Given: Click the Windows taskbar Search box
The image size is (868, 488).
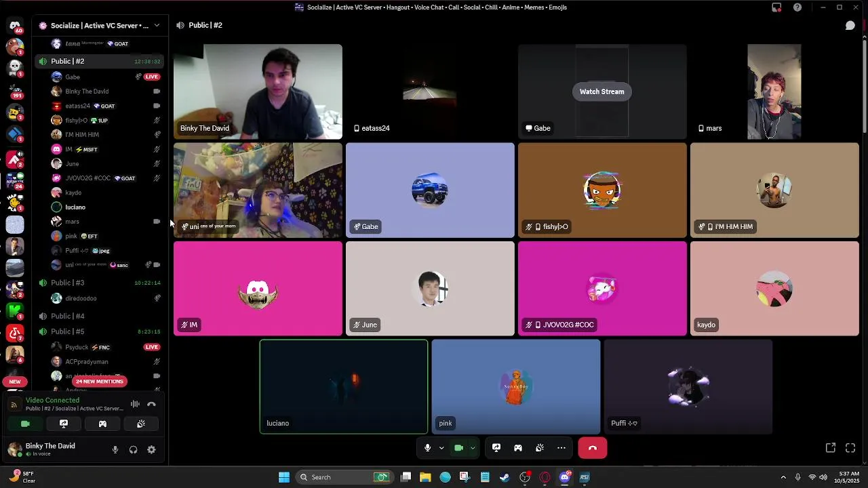Looking at the screenshot, I should [x=345, y=477].
